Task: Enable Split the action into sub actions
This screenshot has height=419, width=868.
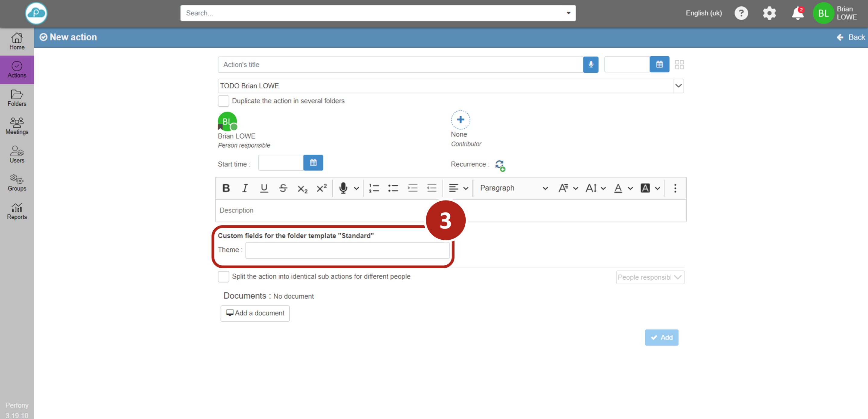Action: point(223,276)
